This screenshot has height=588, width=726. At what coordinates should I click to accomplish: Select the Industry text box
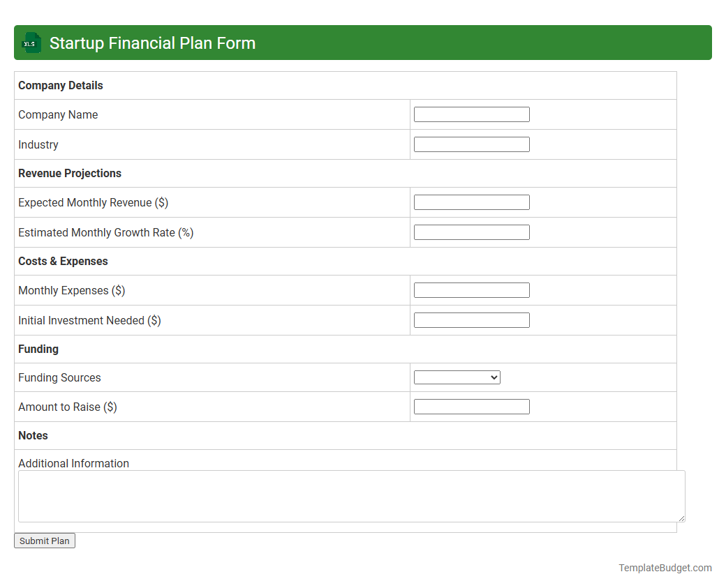point(471,144)
